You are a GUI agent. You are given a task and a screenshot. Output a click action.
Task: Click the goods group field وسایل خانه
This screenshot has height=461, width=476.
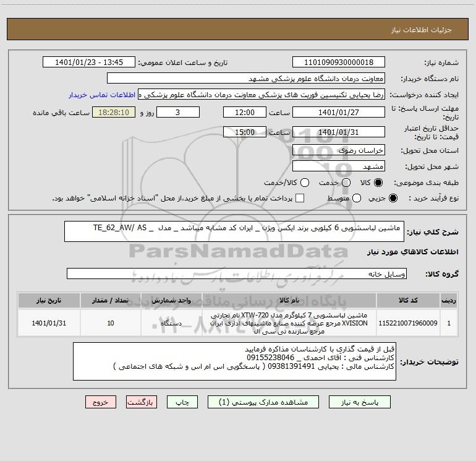[x=237, y=274]
